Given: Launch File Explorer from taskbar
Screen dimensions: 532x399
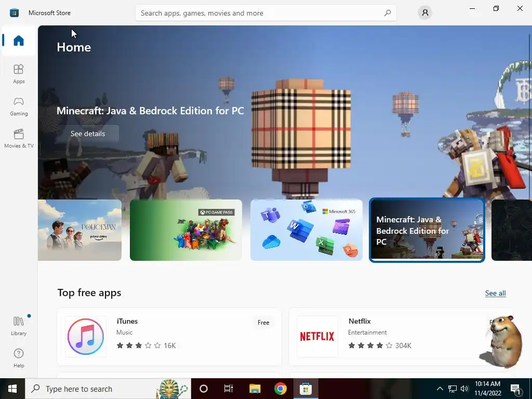Looking at the screenshot, I should 255,389.
